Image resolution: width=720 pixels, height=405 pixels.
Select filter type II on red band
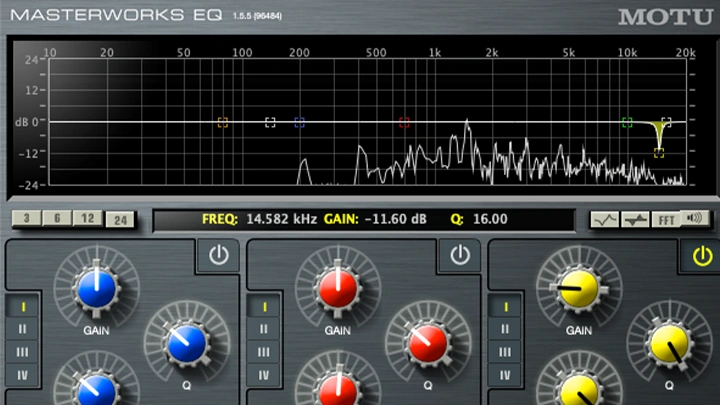(x=264, y=329)
